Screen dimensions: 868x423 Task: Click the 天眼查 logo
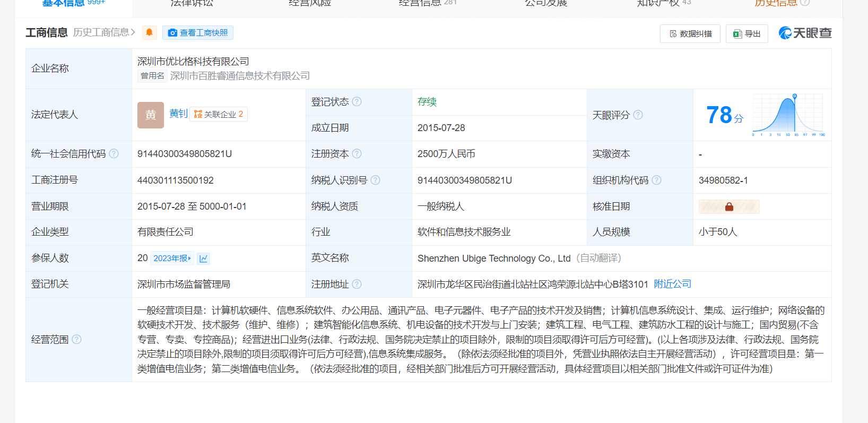click(x=805, y=33)
